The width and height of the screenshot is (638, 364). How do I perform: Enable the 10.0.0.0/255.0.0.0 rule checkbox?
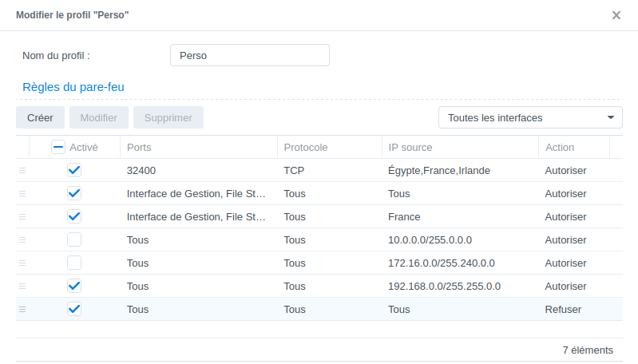tap(74, 239)
